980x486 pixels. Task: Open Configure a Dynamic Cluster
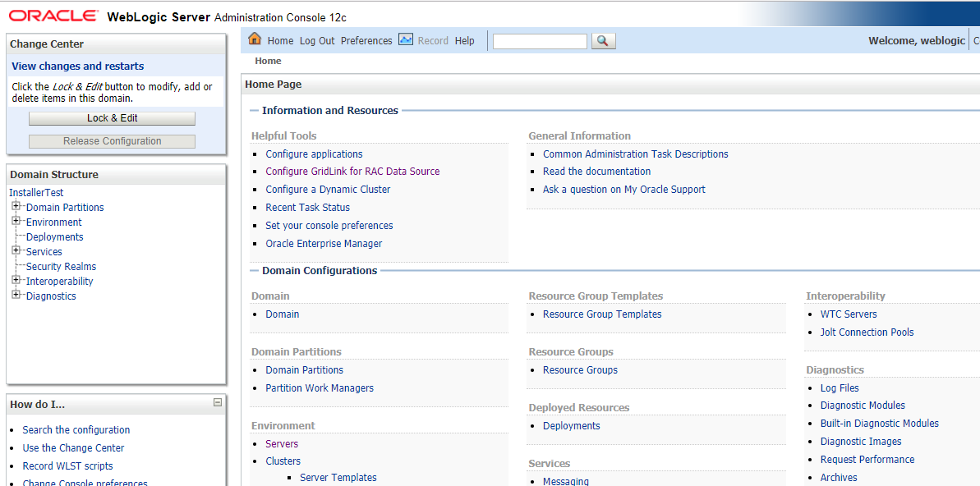[x=328, y=190]
